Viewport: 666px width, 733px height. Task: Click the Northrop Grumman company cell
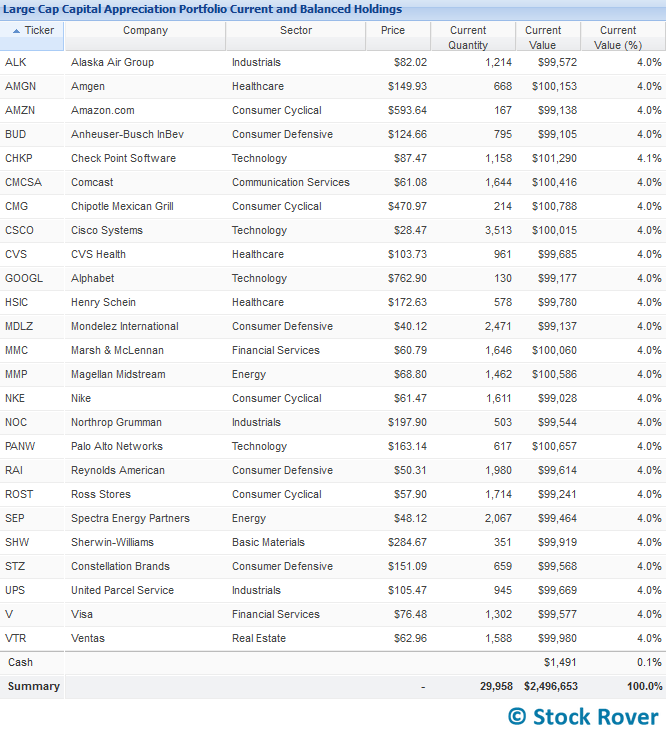(116, 422)
